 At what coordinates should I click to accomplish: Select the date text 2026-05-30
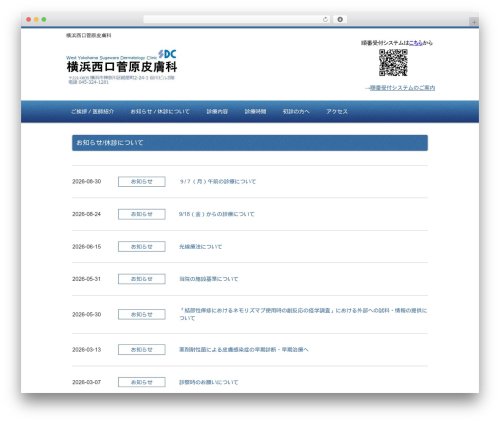(87, 314)
